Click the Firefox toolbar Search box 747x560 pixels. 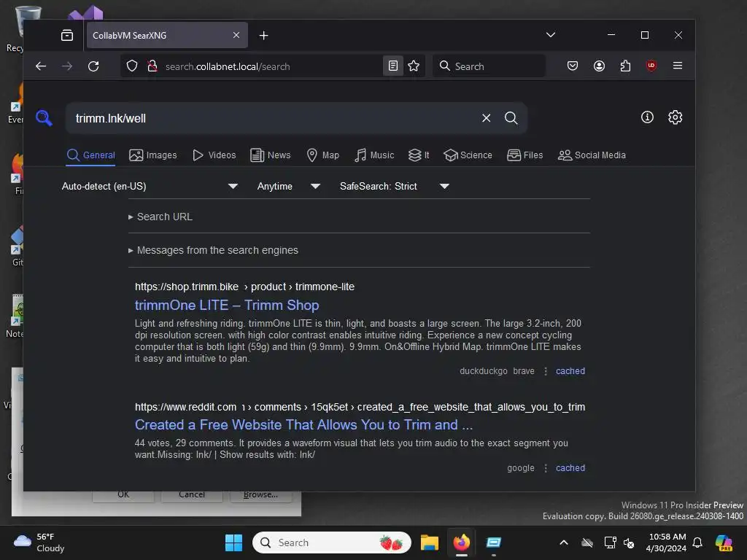[489, 66]
